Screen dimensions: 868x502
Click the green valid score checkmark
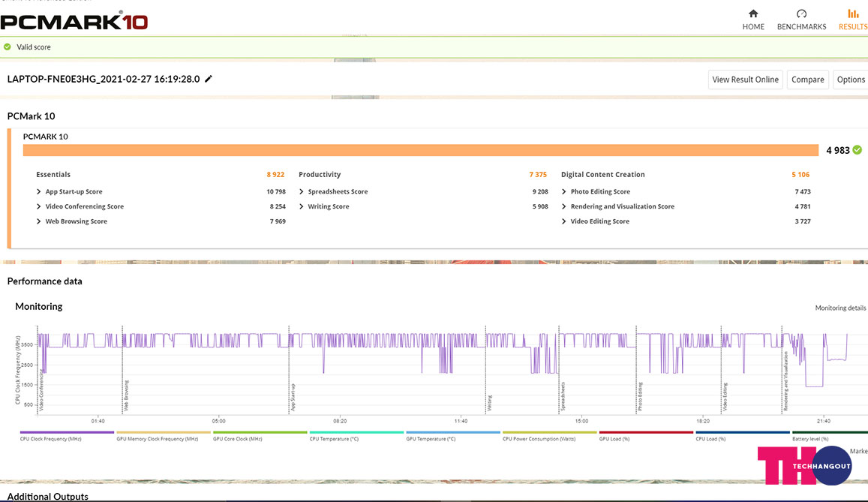click(8, 47)
